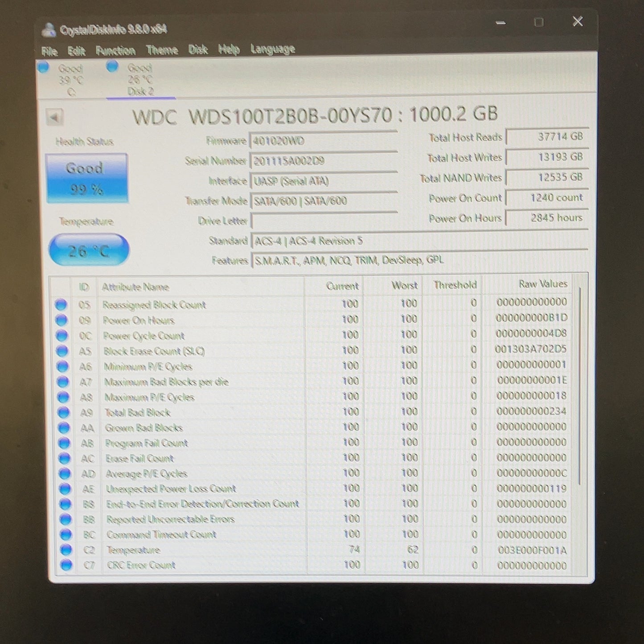Select the C: drive status circle

tap(43, 67)
